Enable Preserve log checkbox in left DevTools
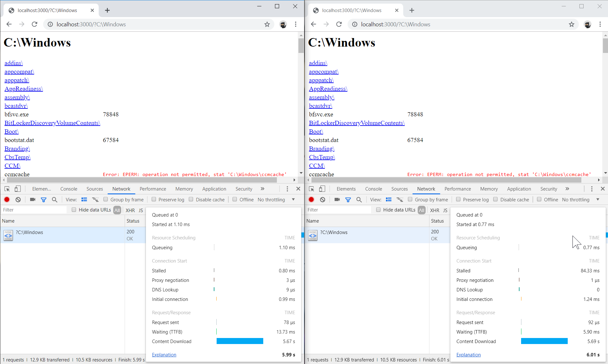The height and width of the screenshot is (364, 608). tap(154, 199)
